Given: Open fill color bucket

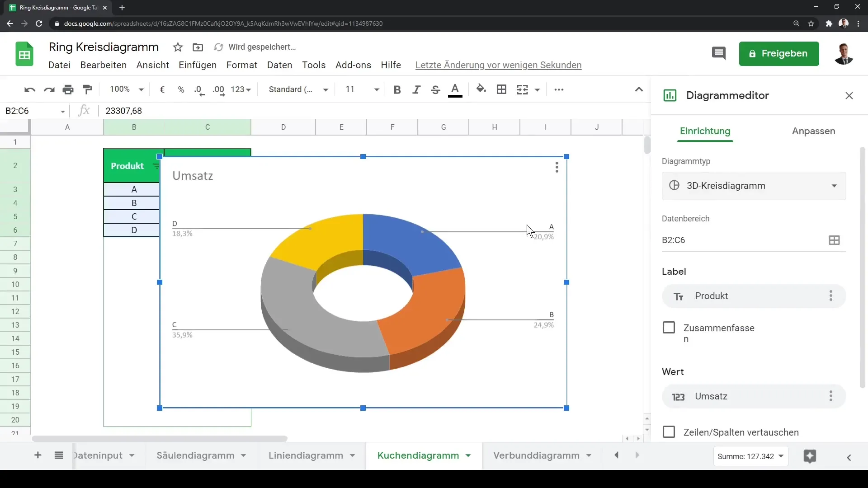Looking at the screenshot, I should coord(481,89).
